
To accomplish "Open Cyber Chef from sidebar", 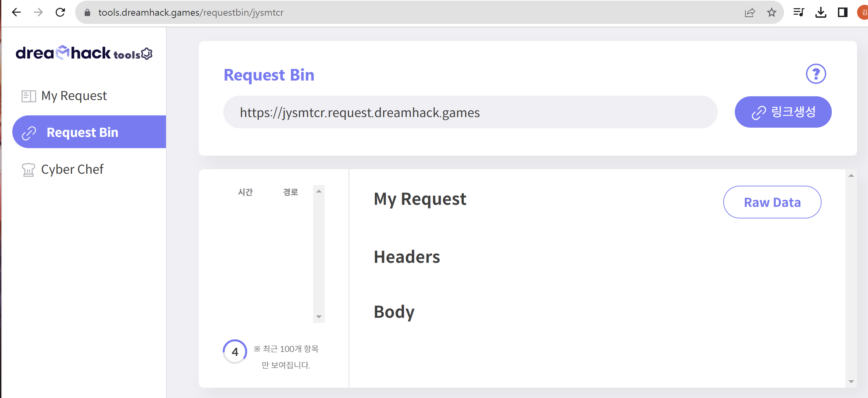I will (x=72, y=169).
